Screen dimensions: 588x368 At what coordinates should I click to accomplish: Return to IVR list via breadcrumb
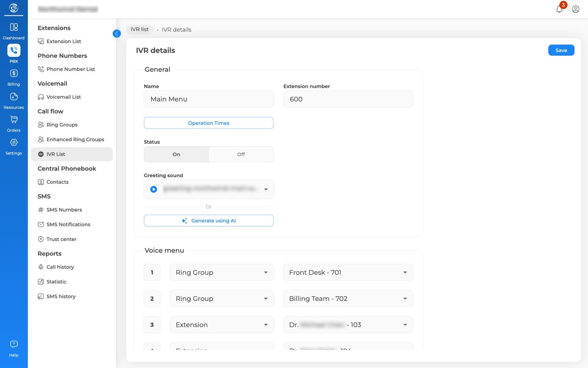pyautogui.click(x=140, y=29)
